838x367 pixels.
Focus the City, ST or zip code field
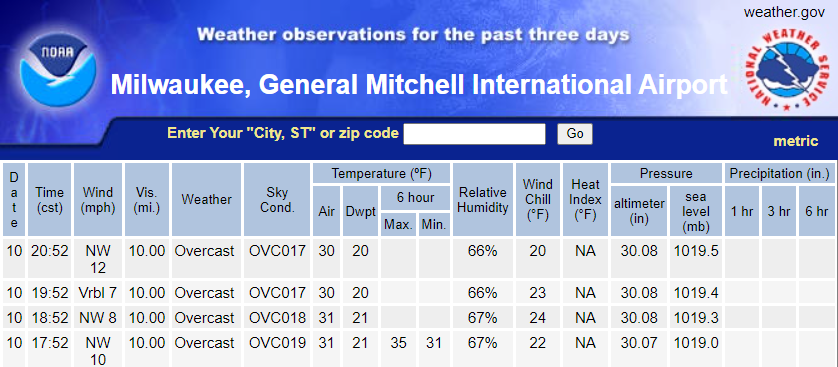pyautogui.click(x=474, y=134)
